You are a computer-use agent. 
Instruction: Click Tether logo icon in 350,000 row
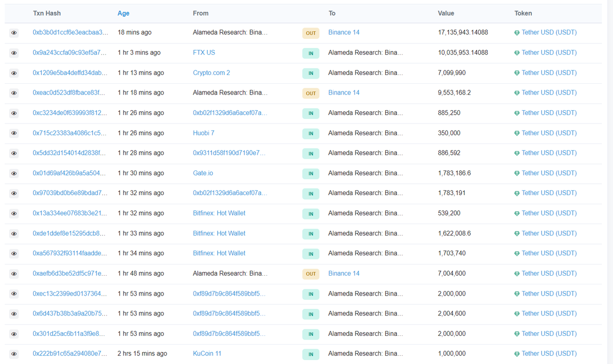tap(517, 133)
